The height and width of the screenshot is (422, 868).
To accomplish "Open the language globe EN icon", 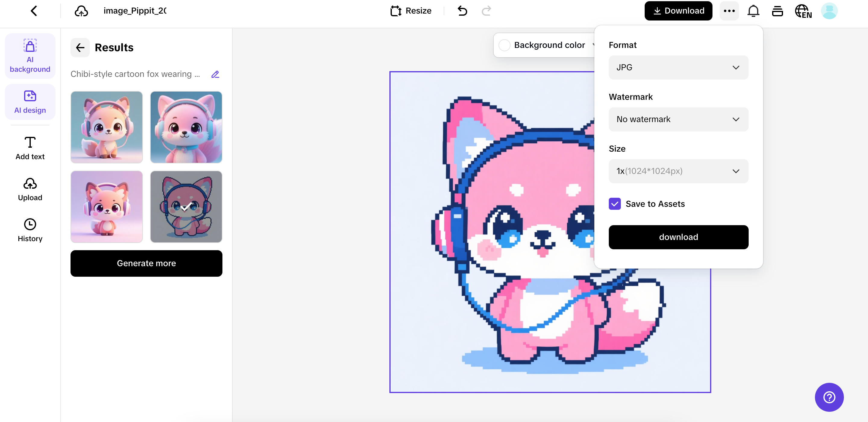I will point(803,11).
